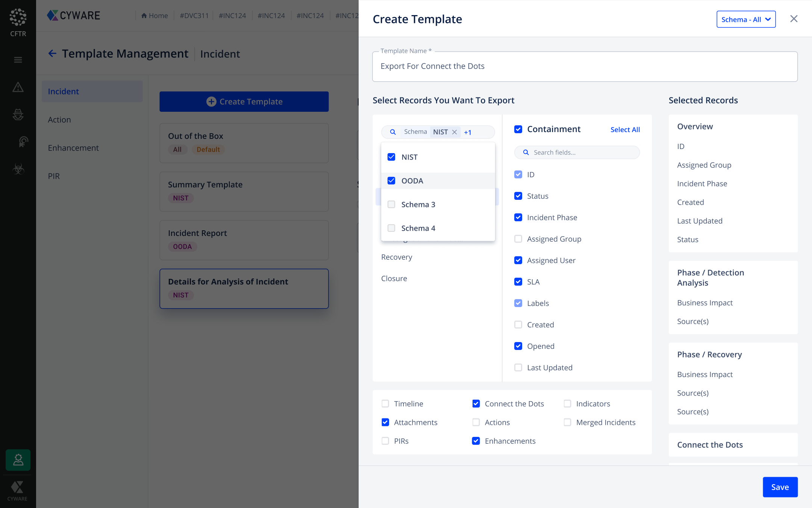
Task: Switch to the Enhancement tab
Action: coord(73,148)
